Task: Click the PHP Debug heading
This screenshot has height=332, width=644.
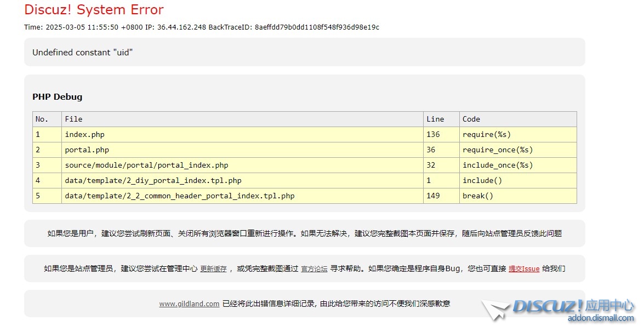Action: 57,97
